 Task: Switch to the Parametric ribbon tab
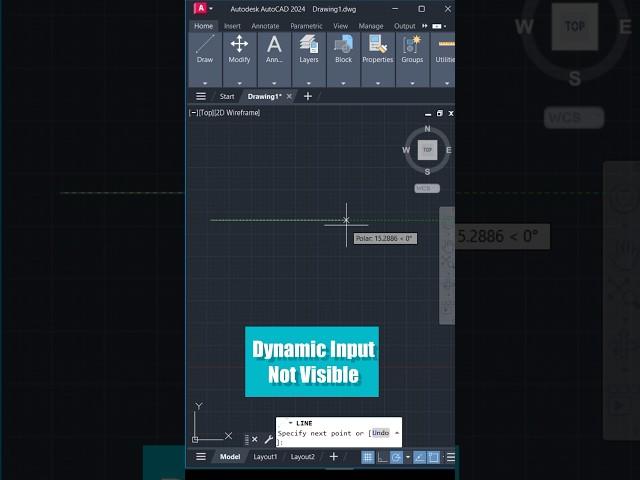pyautogui.click(x=306, y=26)
